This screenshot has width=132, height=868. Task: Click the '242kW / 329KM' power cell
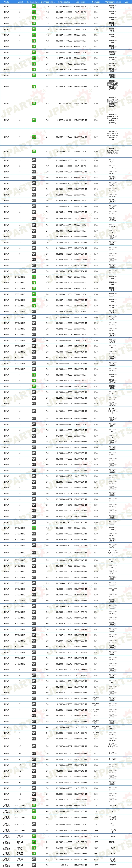click(80, 733)
